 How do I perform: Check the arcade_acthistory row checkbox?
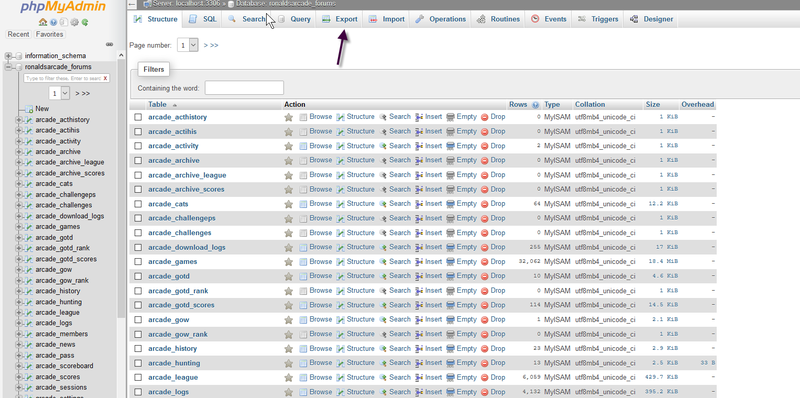pyautogui.click(x=138, y=117)
